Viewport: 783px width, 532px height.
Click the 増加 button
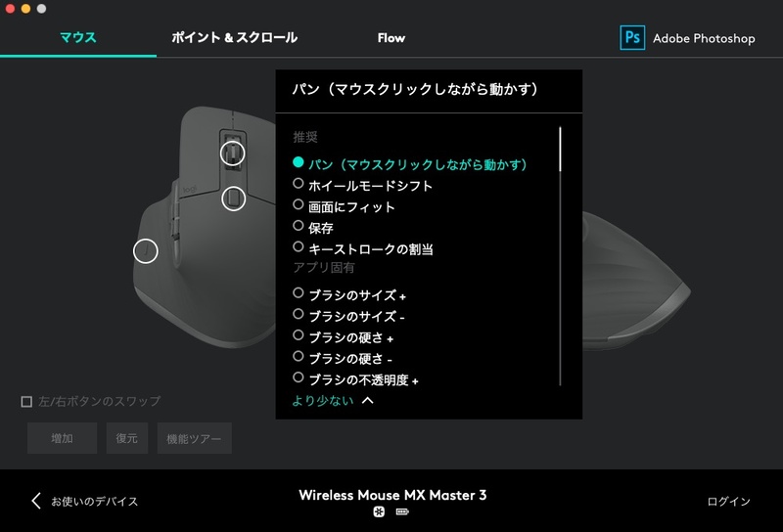point(62,438)
